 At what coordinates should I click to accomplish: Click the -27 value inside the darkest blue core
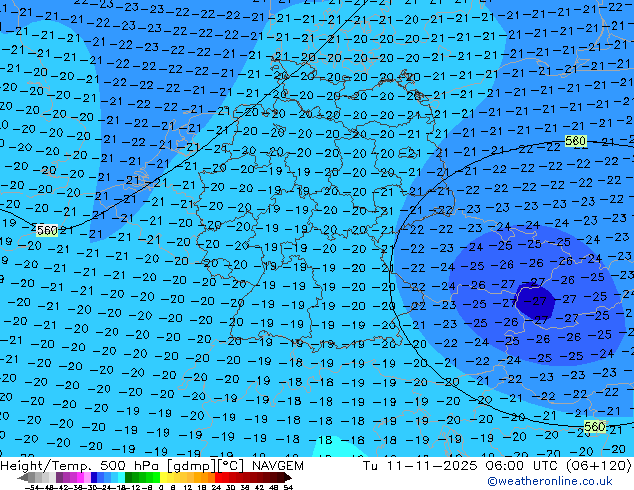coord(537,301)
